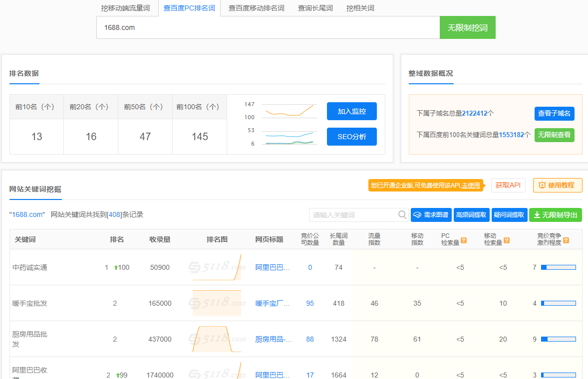
Task: Click competition bar for 厨房用品批发 row
Action: (x=559, y=339)
